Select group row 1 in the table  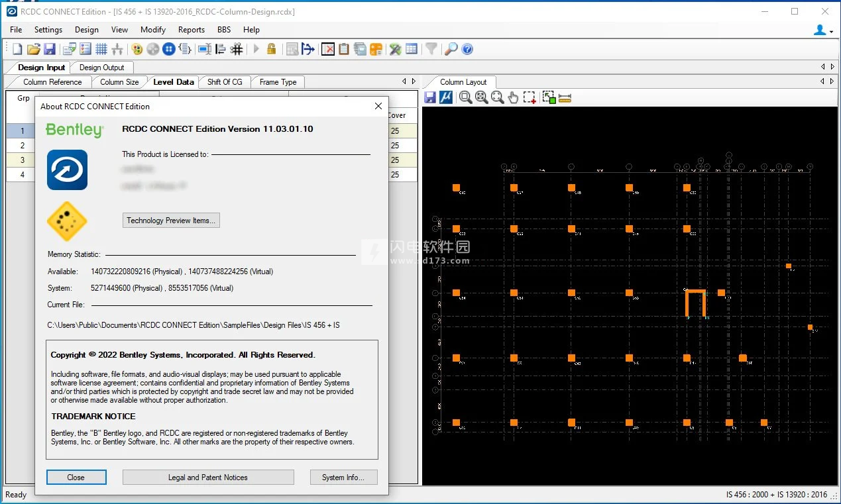tap(23, 131)
